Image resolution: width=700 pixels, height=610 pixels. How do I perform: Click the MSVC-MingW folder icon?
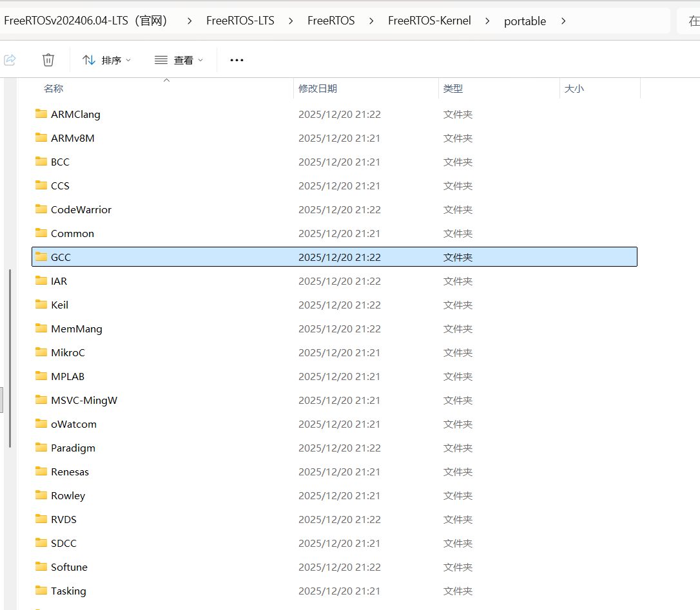point(41,400)
